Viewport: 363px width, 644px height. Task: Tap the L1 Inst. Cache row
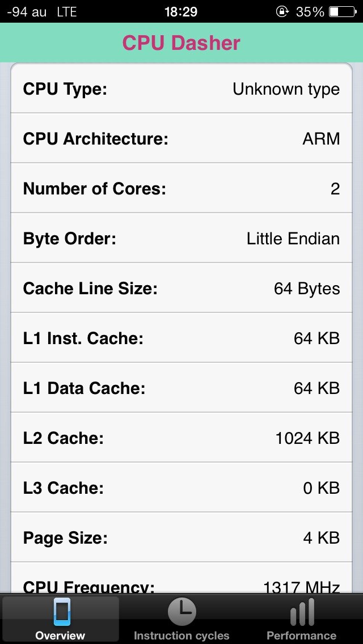pyautogui.click(x=181, y=338)
